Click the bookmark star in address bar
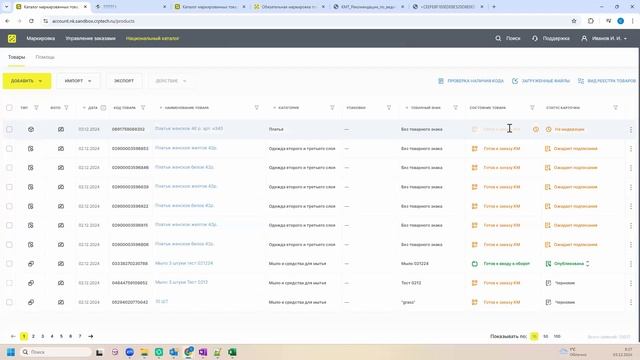The image size is (640, 360). pyautogui.click(x=574, y=21)
